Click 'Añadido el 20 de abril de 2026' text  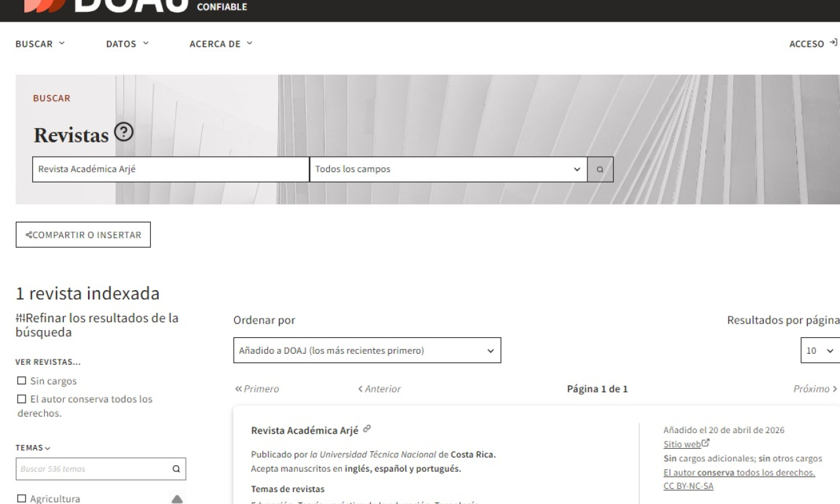click(x=724, y=430)
